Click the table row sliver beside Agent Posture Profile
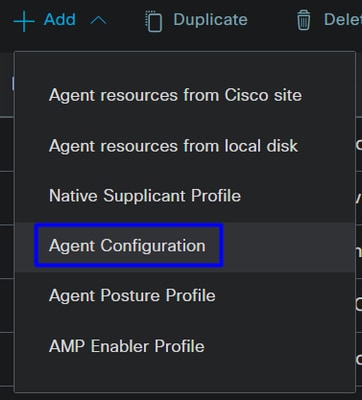This screenshot has height=400, width=362. click(359, 306)
